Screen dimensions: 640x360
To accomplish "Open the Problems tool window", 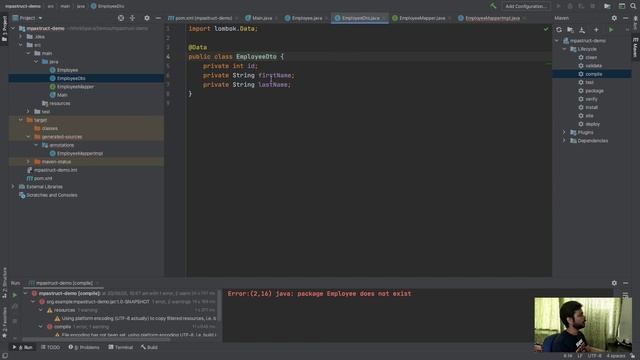I will pyautogui.click(x=84, y=347).
